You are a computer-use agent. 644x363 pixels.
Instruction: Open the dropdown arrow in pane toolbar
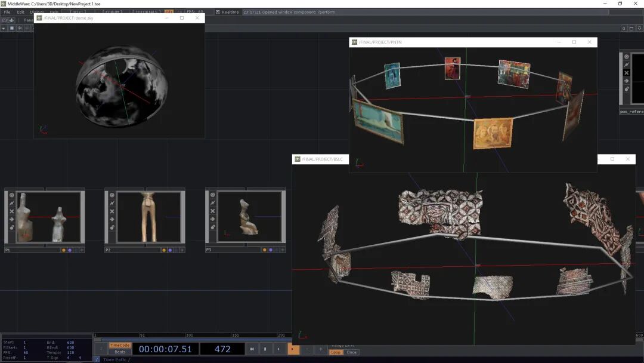point(4,28)
